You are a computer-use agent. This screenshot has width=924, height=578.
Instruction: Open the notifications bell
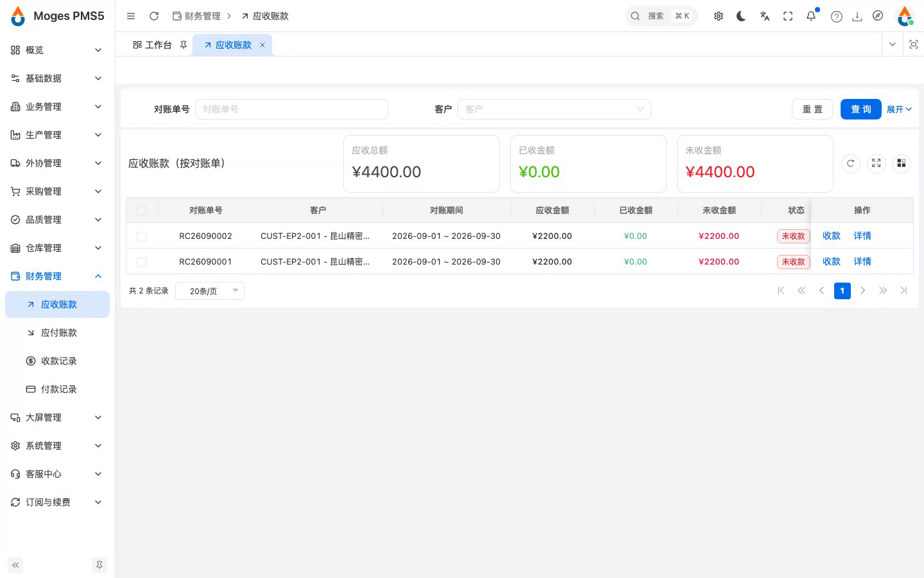[x=811, y=16]
